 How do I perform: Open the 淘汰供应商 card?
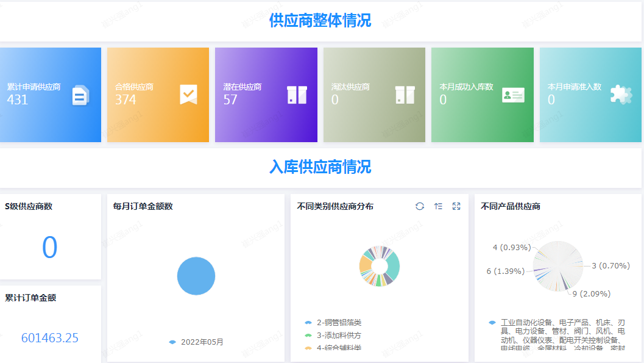click(x=374, y=95)
